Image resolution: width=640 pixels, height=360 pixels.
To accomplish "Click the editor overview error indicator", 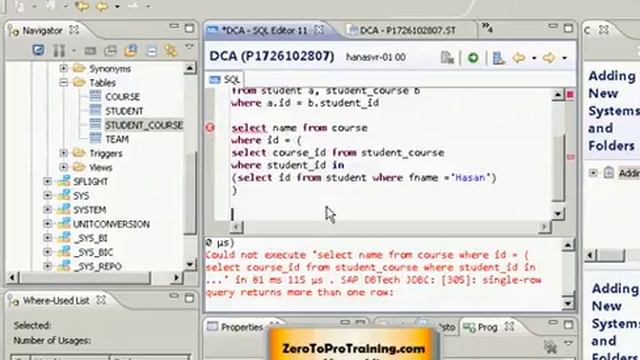I will click(570, 95).
